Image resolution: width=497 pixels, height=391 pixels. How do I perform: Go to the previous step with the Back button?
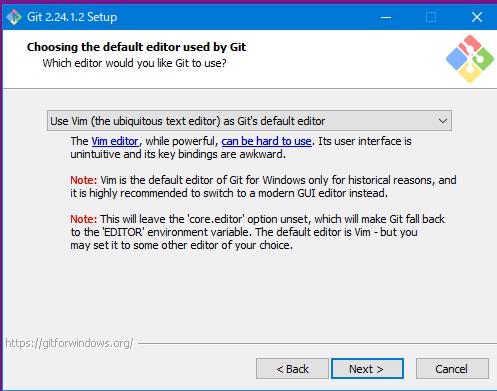point(292,369)
